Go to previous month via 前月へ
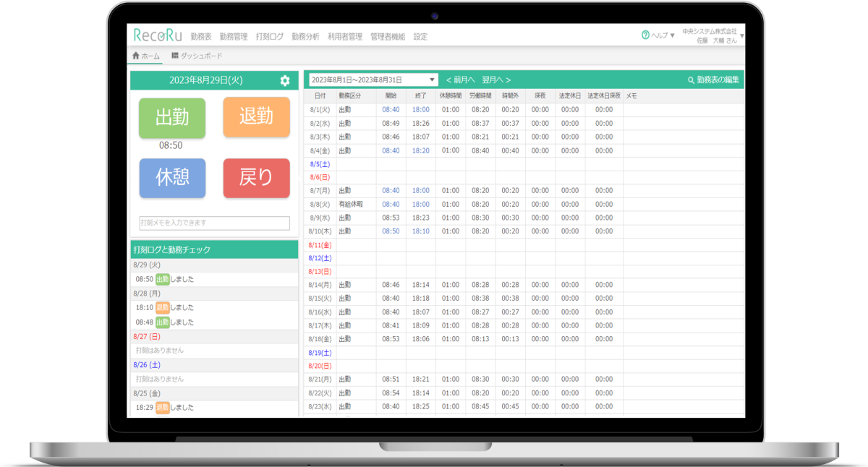The height and width of the screenshot is (467, 868). coord(460,80)
